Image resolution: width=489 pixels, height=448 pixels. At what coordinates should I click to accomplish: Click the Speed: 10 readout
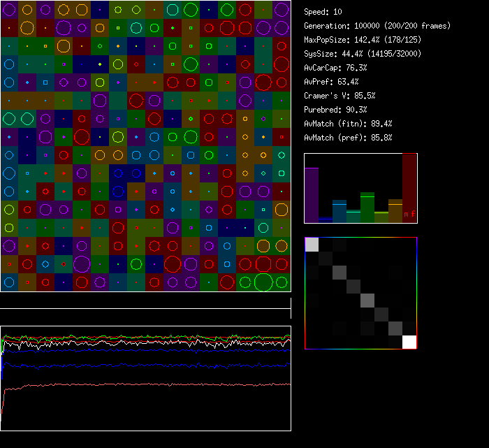coord(323,12)
